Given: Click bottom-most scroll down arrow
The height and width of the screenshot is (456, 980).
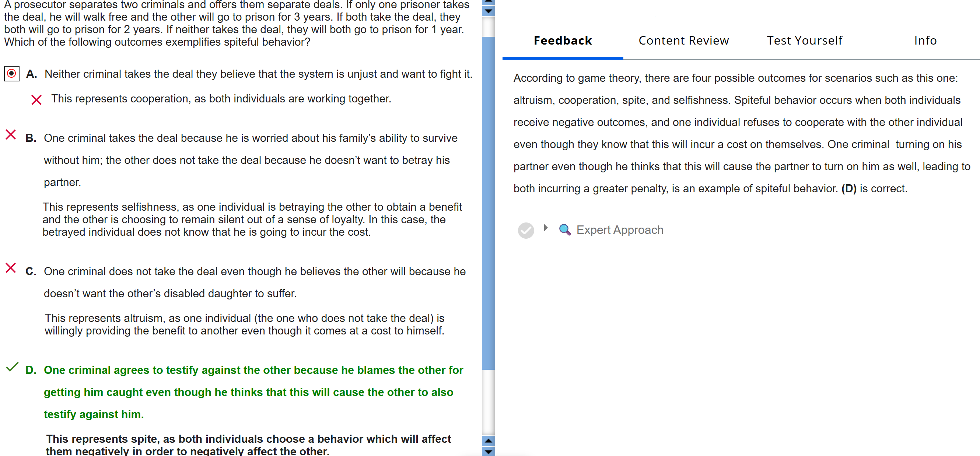Looking at the screenshot, I should 488,452.
